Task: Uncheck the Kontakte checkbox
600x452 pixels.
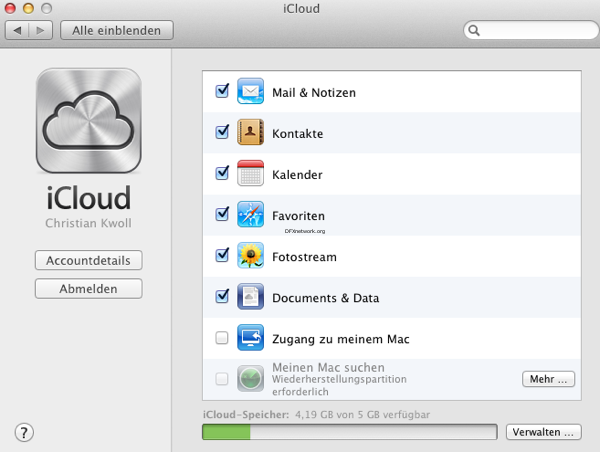Action: tap(222, 132)
